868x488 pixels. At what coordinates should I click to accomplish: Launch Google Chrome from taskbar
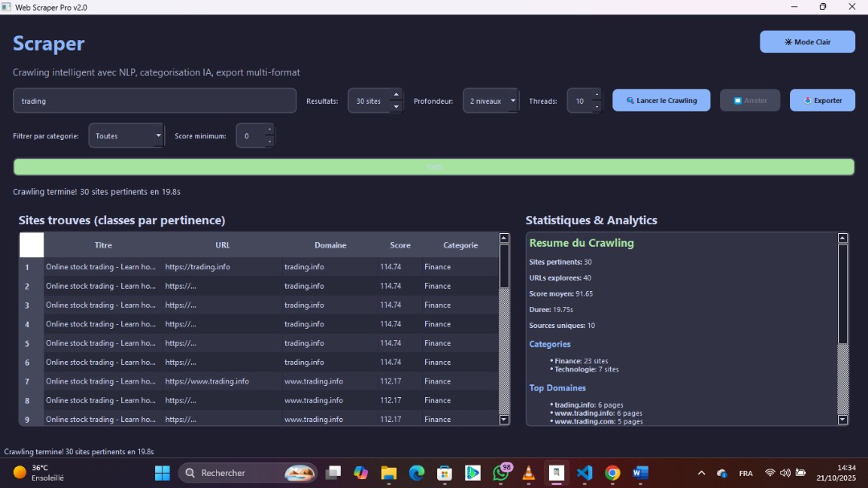coord(612,473)
